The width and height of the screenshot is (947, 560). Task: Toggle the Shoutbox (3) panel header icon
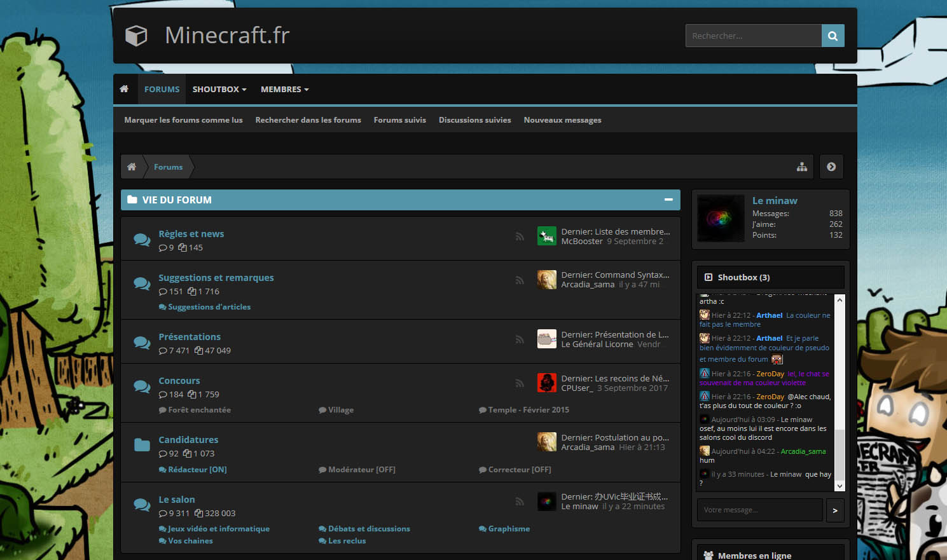tap(709, 277)
